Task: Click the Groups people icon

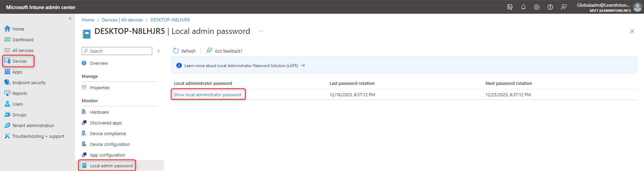Action: pos(7,114)
